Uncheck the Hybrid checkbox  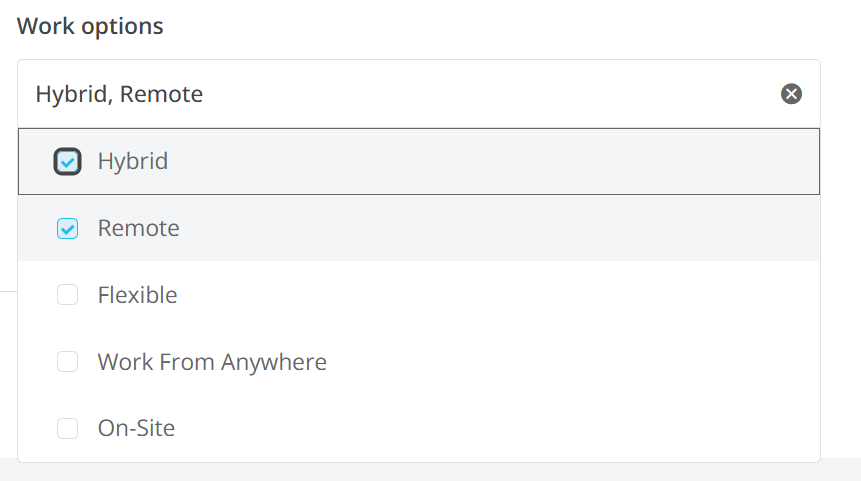click(67, 161)
